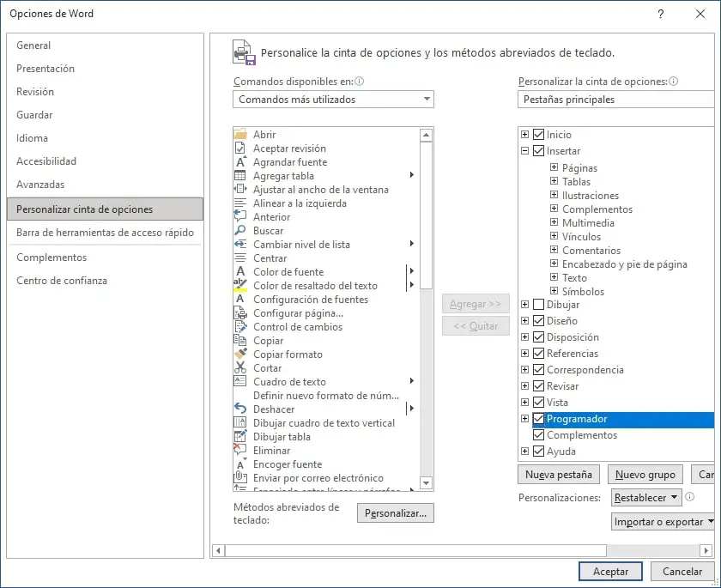Expand the Programador tree node
The image size is (721, 588).
coord(524,418)
